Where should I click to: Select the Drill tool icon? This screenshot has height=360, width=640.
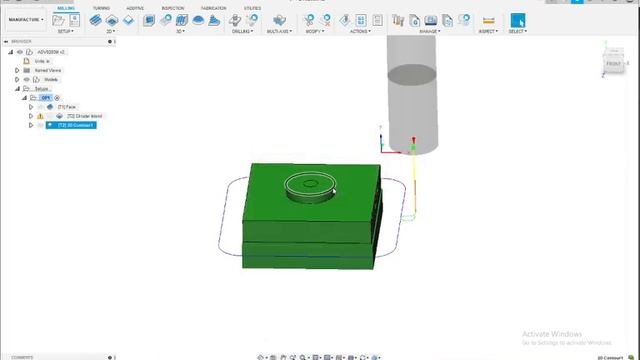tap(235, 20)
